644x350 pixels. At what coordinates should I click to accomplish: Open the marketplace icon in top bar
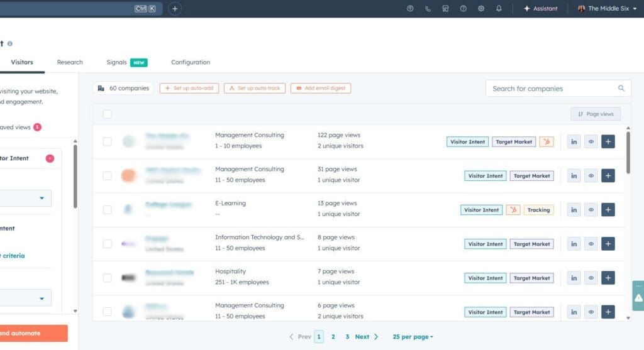point(445,8)
